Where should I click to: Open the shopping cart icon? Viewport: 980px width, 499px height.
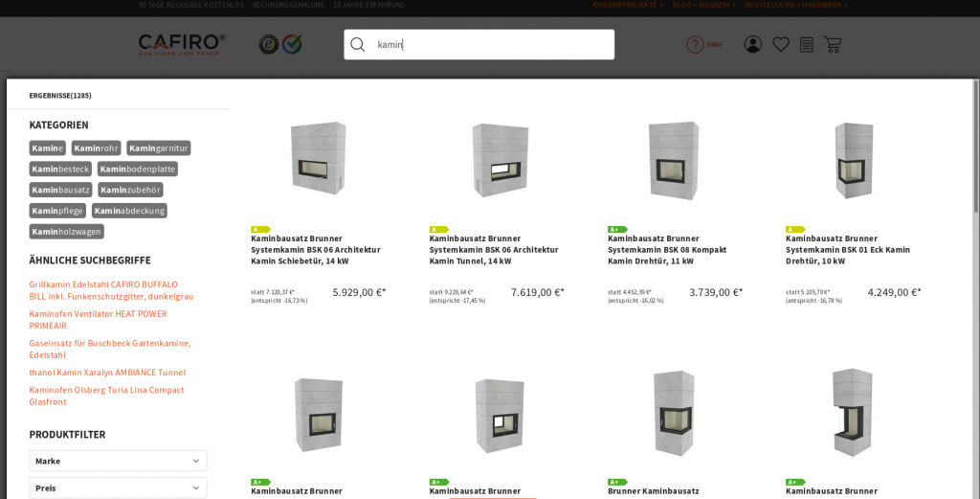coord(834,44)
